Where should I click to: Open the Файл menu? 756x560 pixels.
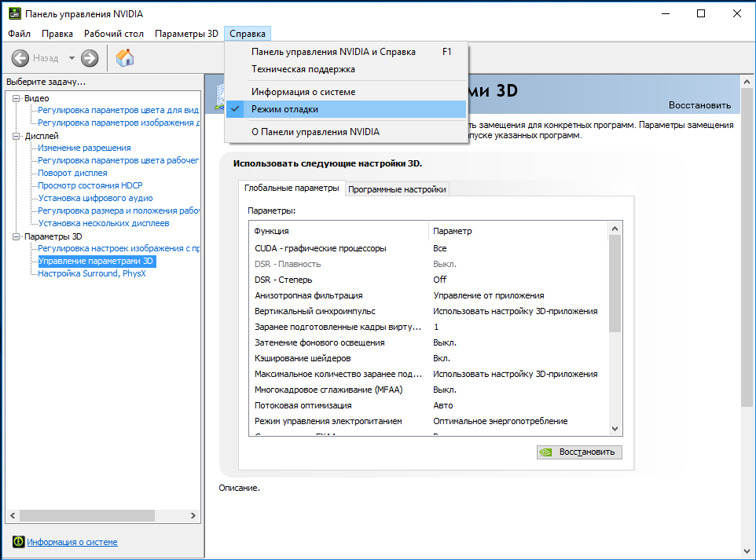click(20, 34)
